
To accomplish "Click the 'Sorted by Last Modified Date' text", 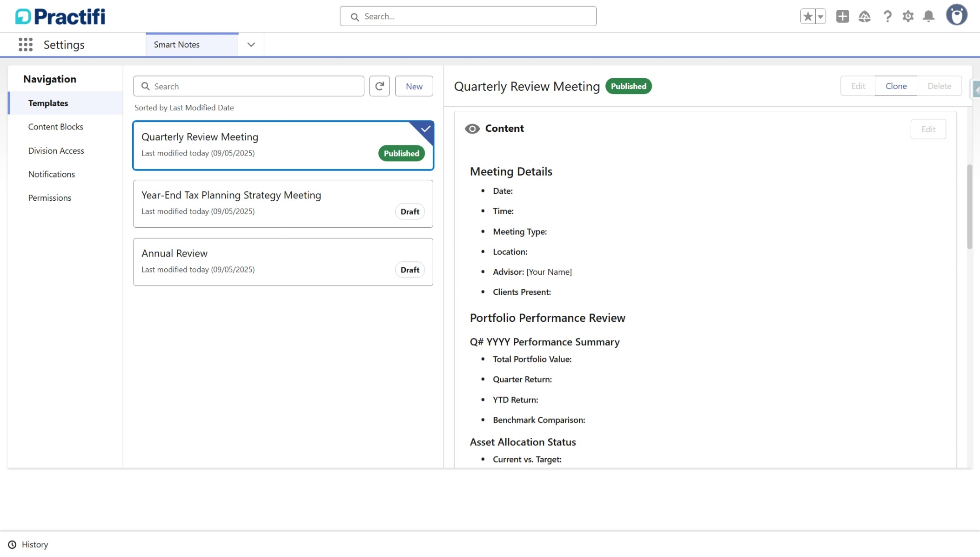I will (x=184, y=108).
